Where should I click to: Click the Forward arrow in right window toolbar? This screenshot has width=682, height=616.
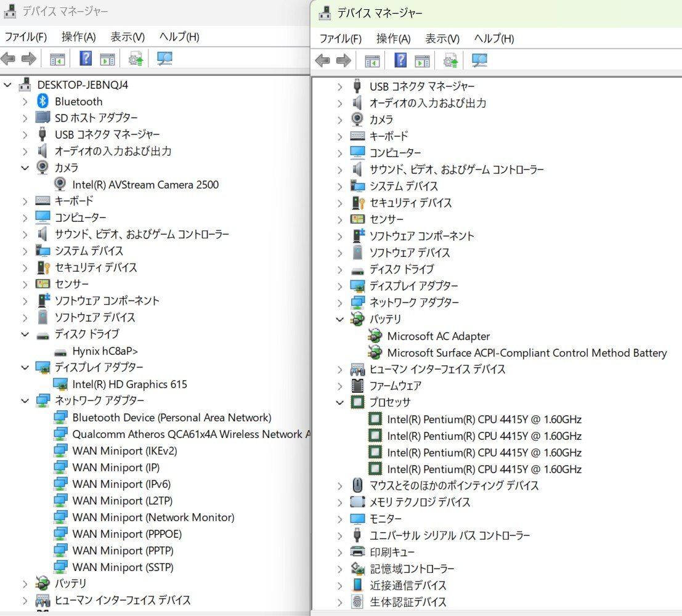click(344, 60)
